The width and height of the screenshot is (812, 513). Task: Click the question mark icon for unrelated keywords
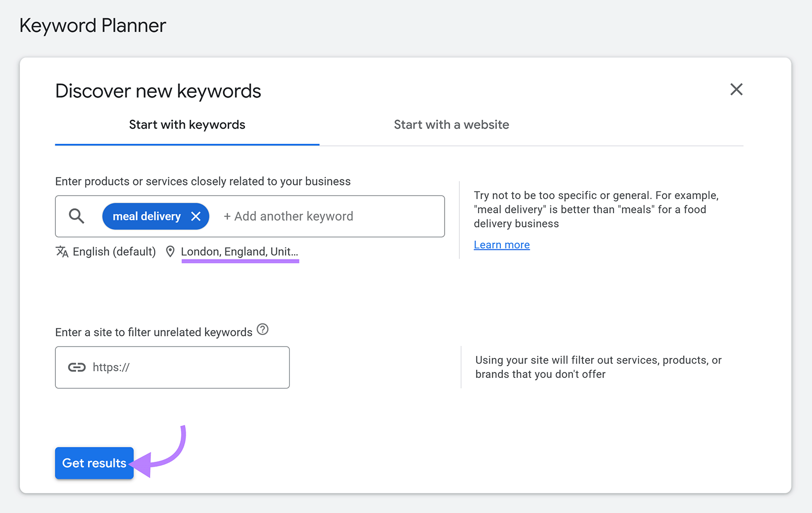[x=262, y=330]
